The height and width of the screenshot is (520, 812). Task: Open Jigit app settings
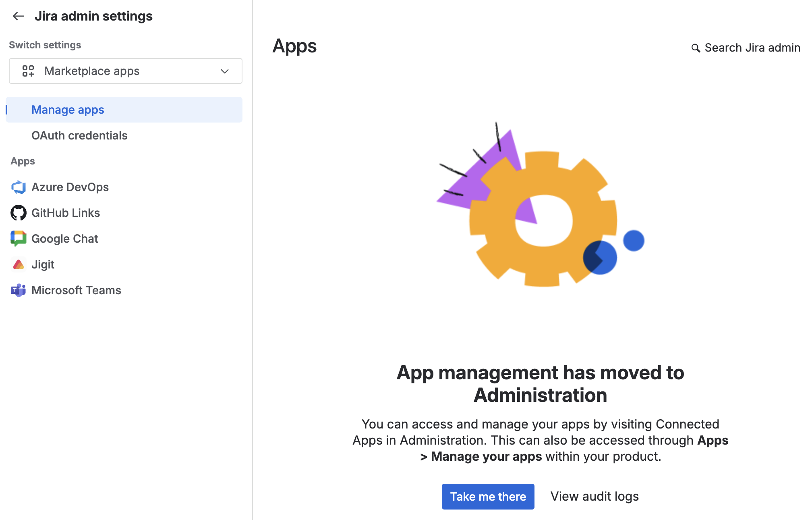coord(43,264)
